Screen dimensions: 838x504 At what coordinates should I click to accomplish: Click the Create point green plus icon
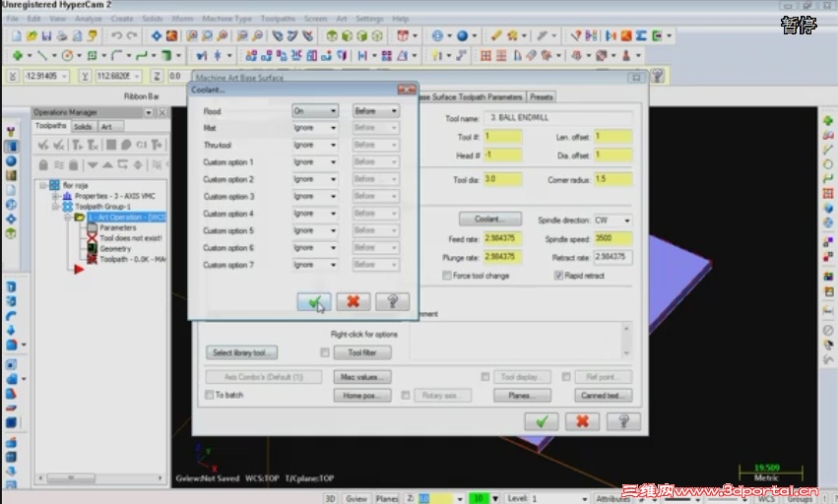tap(17, 55)
